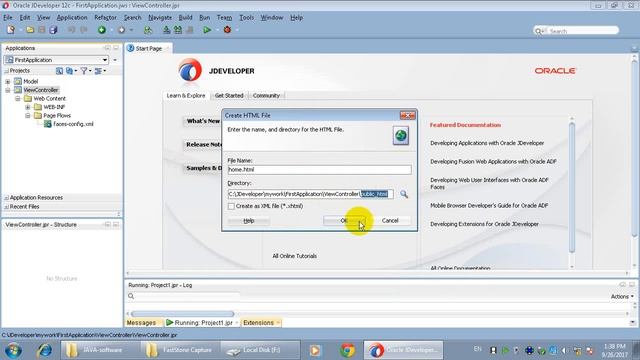The image size is (640, 360).
Task: Click the Save All toolbar icon
Action: (53, 30)
